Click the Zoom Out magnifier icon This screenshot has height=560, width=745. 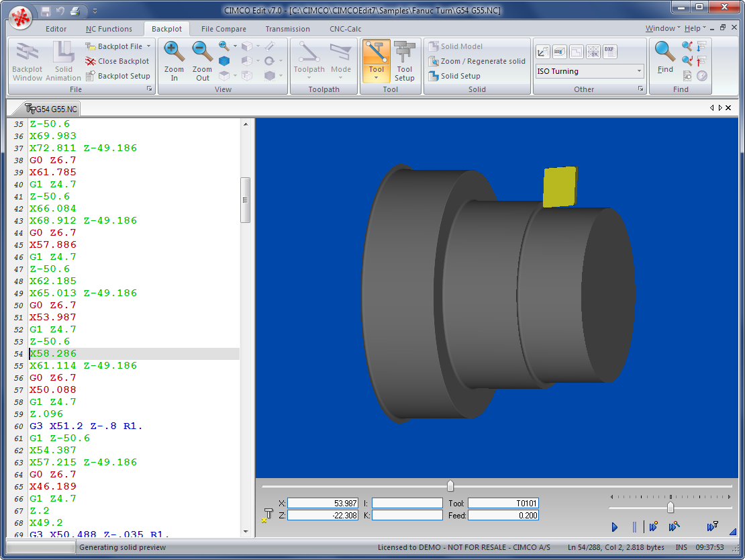203,51
